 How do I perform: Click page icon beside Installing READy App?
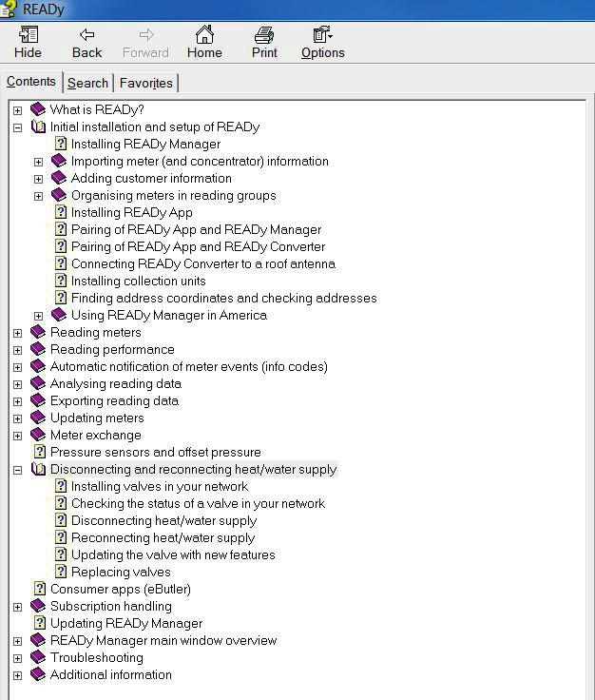[61, 212]
